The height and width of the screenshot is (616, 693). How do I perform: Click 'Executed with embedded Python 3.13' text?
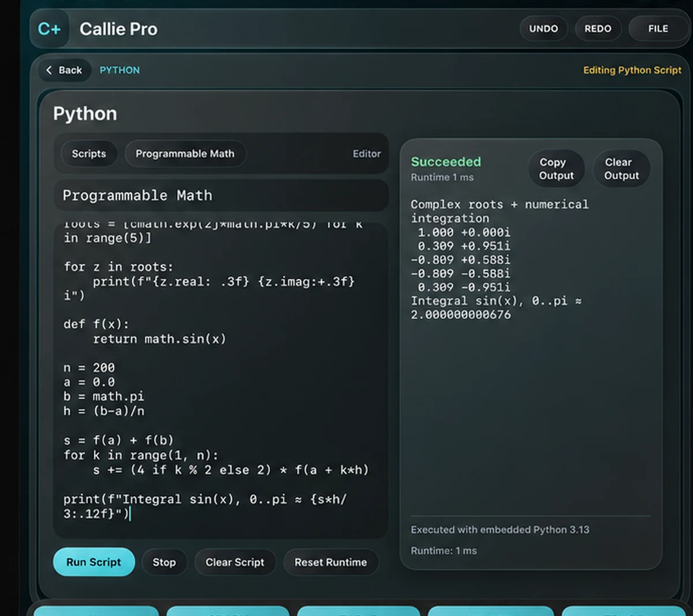(x=500, y=530)
